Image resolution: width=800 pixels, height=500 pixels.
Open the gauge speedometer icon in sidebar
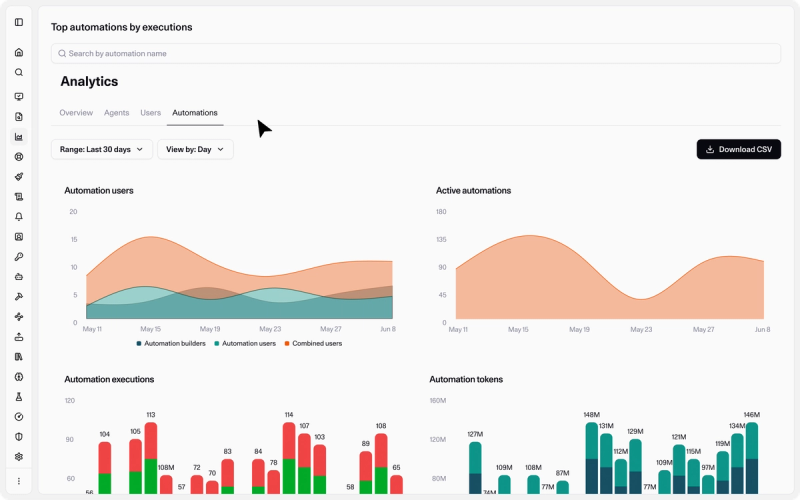click(19, 417)
